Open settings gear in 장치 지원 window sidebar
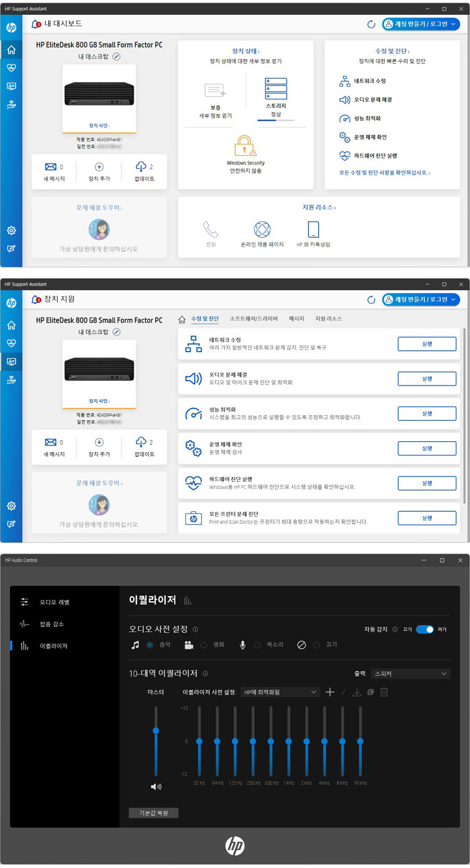This screenshot has width=470, height=868. pyautogui.click(x=11, y=506)
